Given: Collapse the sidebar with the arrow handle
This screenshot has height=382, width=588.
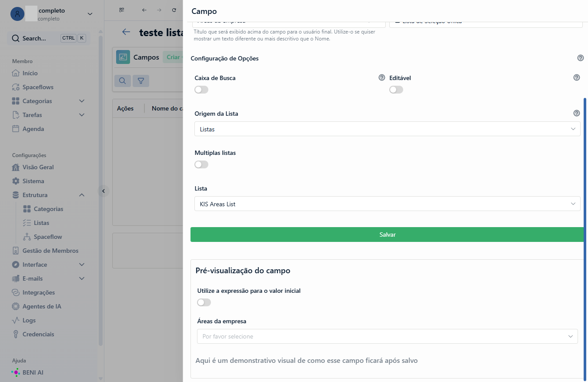Looking at the screenshot, I should pos(104,191).
